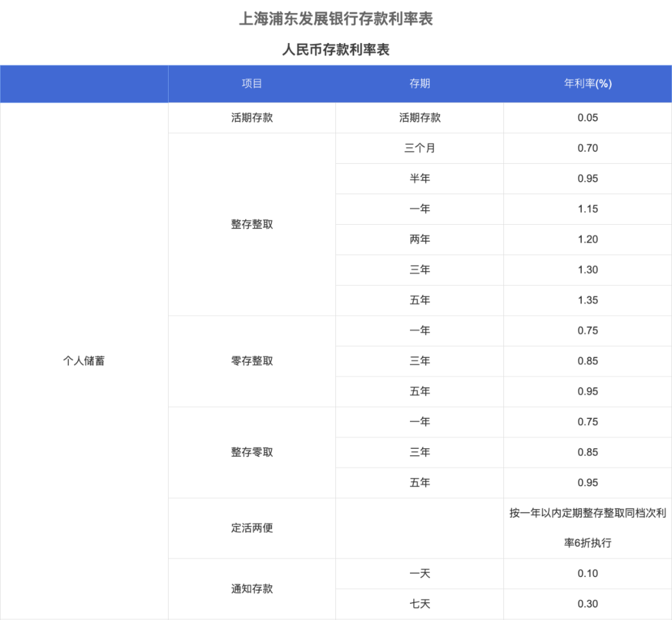Screen dimensions: 672x620
Task: Select the subtitle 人民币存款利率表
Action: click(336, 50)
